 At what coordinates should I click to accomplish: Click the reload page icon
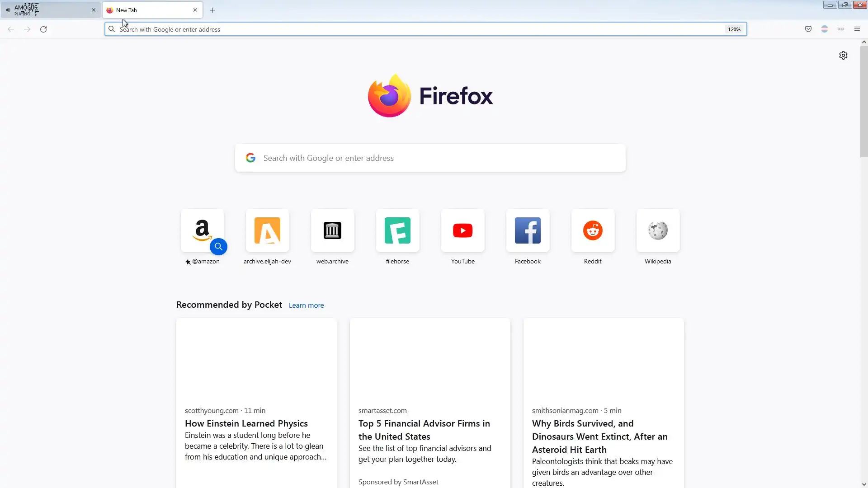(x=43, y=29)
